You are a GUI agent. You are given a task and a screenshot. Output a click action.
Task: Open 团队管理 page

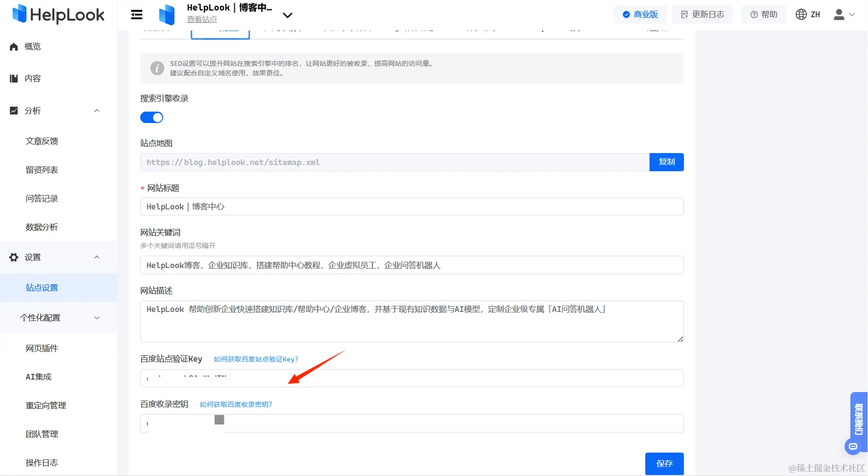42,434
